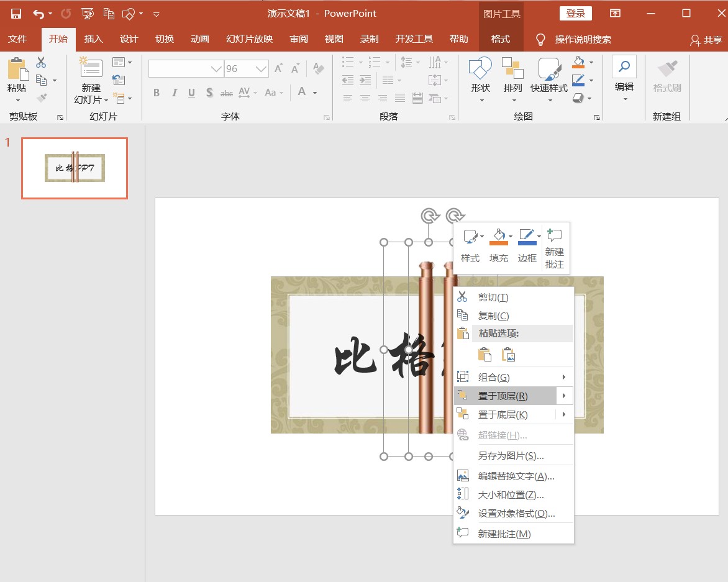
Task: Open the font name dropdown list
Action: [216, 69]
